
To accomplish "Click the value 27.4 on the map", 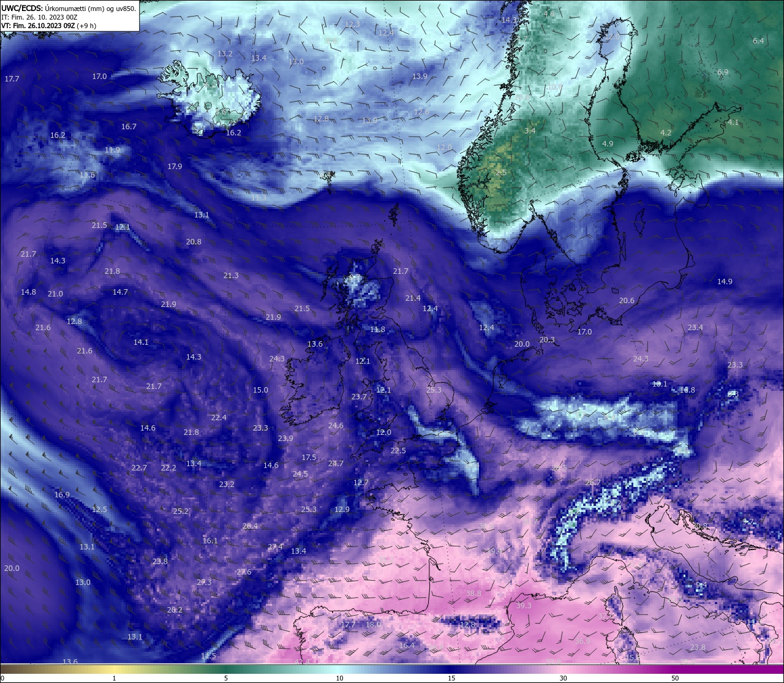I will [x=275, y=547].
